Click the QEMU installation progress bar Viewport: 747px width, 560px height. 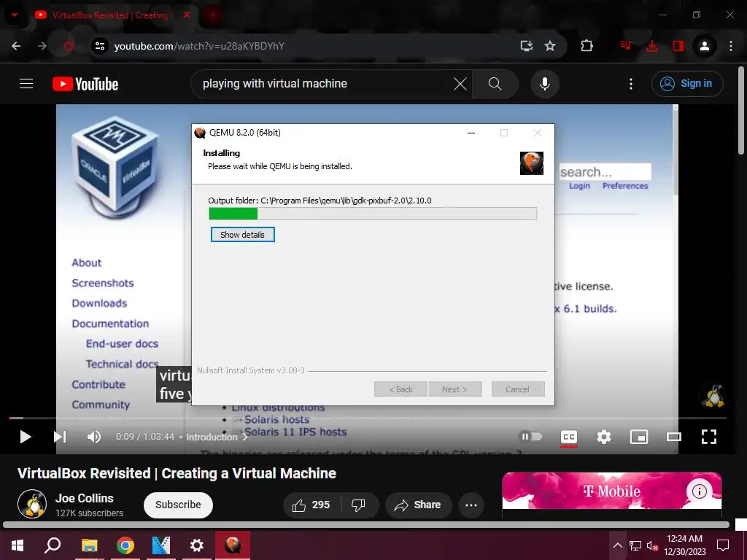pyautogui.click(x=373, y=214)
